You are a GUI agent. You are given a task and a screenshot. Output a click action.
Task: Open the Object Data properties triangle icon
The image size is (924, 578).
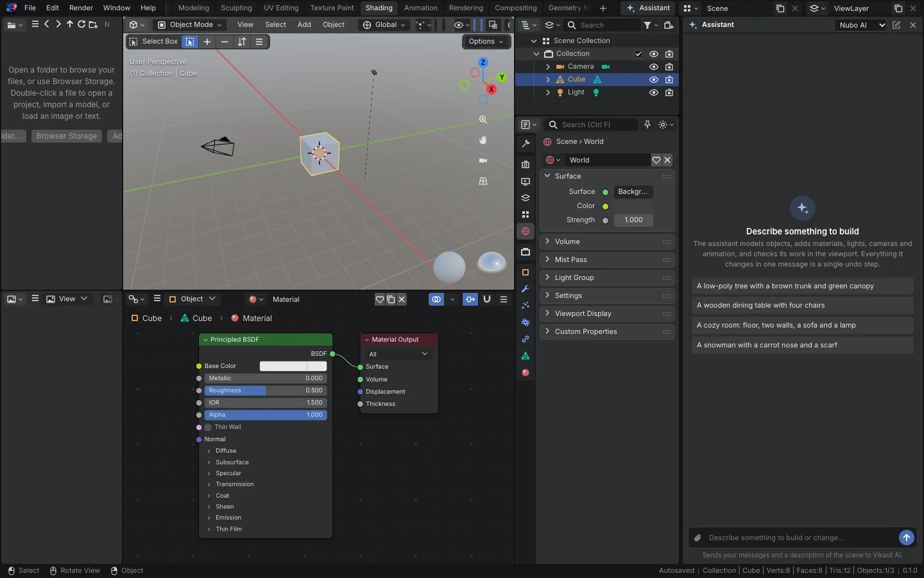(526, 356)
